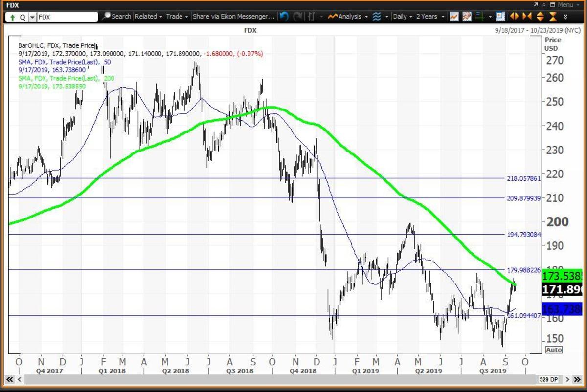This screenshot has height=392, width=587.
Task: Click the pin icon near window controls
Action: pyautogui.click(x=544, y=4)
